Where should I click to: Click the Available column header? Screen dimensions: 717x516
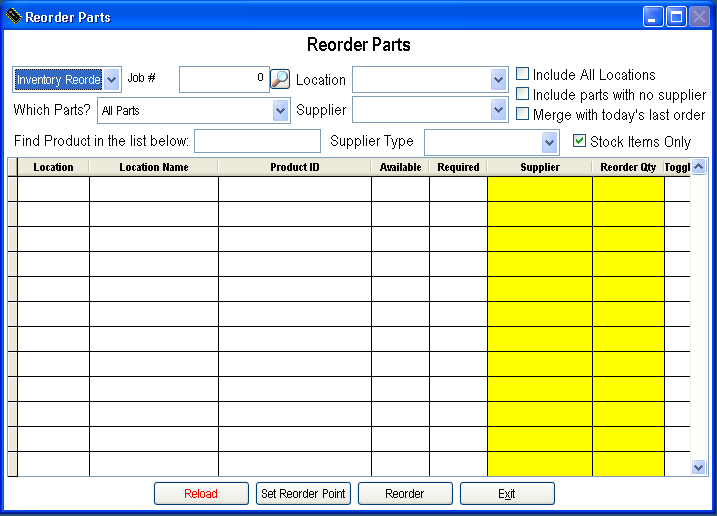[400, 167]
